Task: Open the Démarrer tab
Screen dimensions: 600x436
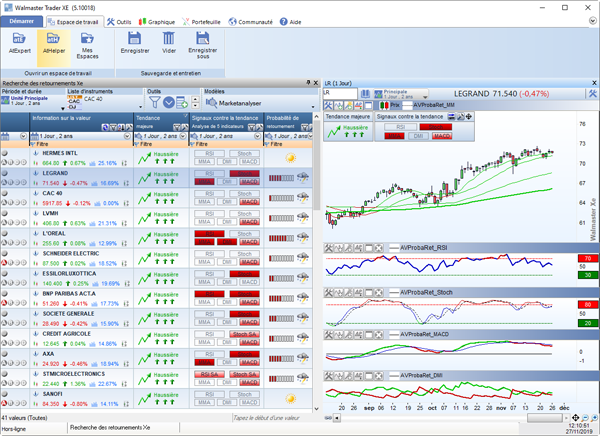Action: click(21, 21)
